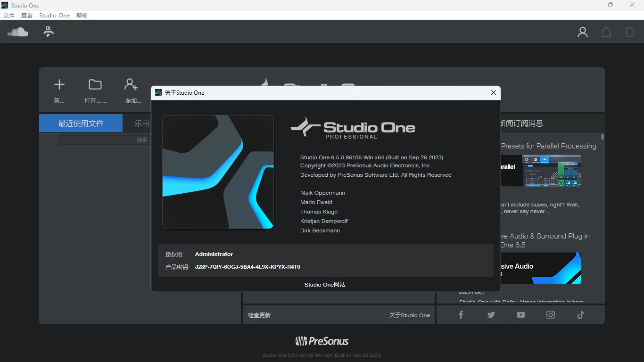This screenshot has width=644, height=362.
Task: Click the PreSonus logo at bottom
Action: (322, 341)
